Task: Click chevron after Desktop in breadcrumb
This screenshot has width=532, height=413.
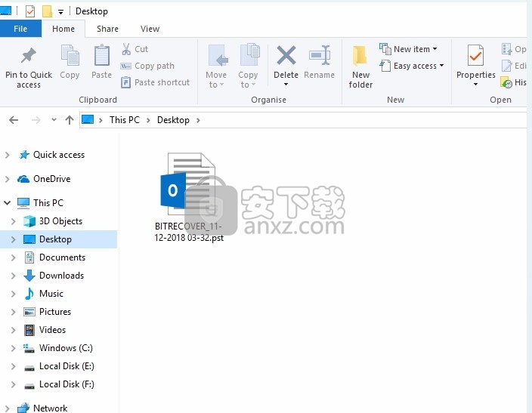Action: click(198, 120)
